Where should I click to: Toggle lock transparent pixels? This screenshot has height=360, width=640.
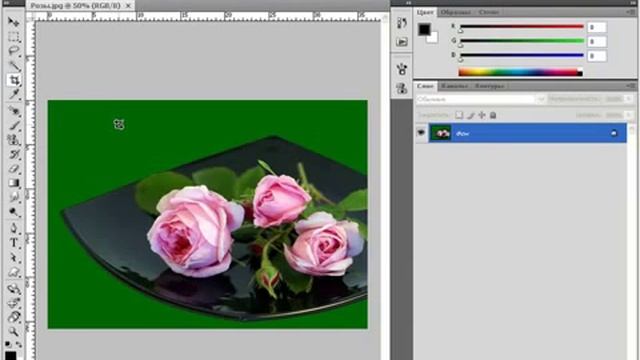click(x=459, y=115)
